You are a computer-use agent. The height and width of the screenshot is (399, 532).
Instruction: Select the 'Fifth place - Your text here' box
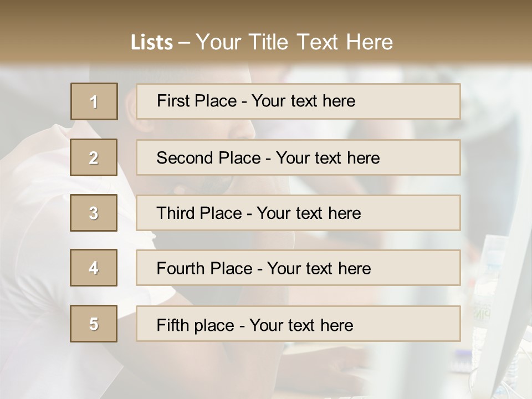[298, 324]
